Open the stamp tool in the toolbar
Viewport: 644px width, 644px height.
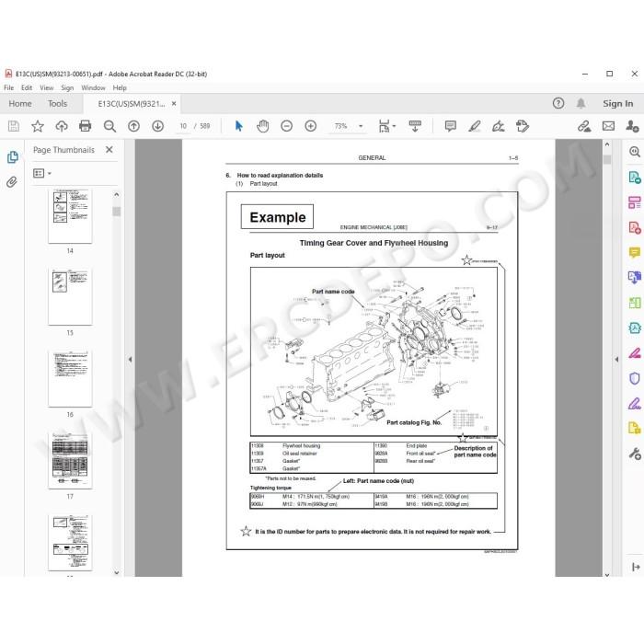(x=523, y=126)
